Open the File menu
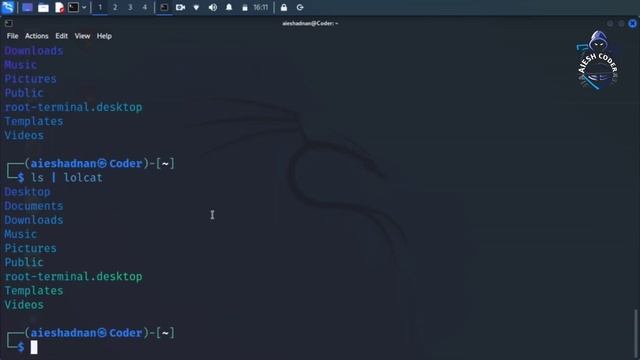 (12, 36)
